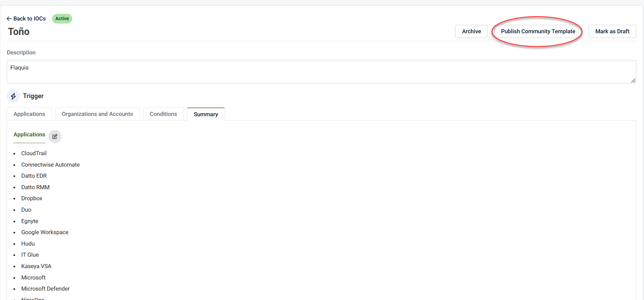
Task: Select the Summary tab
Action: pos(206,115)
